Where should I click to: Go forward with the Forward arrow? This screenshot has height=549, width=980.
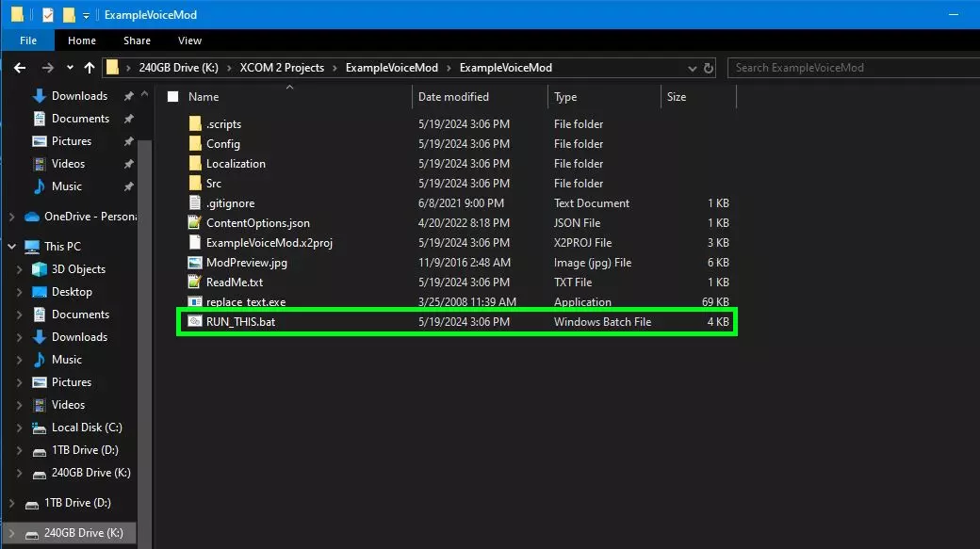click(47, 68)
